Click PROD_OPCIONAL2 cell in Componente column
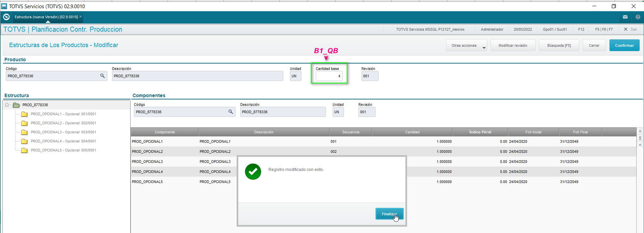The height and width of the screenshot is (233, 644). (x=147, y=152)
